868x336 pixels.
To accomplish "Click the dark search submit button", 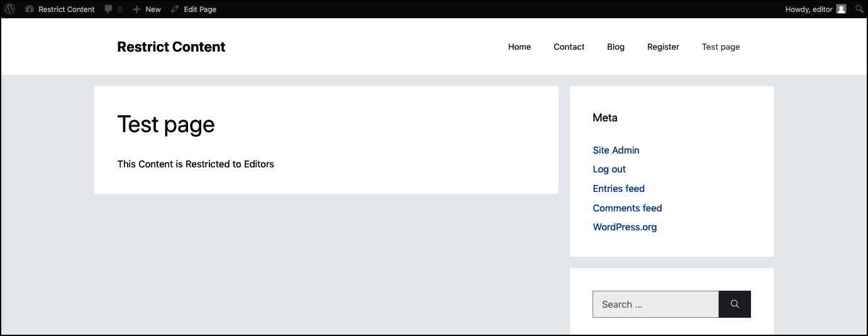I will coord(735,304).
